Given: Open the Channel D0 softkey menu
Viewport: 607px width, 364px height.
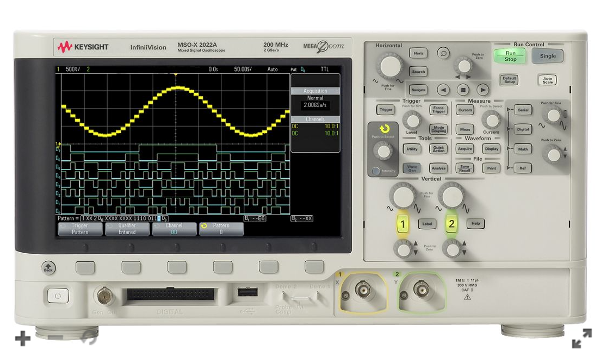Looking at the screenshot, I should coord(174,229).
